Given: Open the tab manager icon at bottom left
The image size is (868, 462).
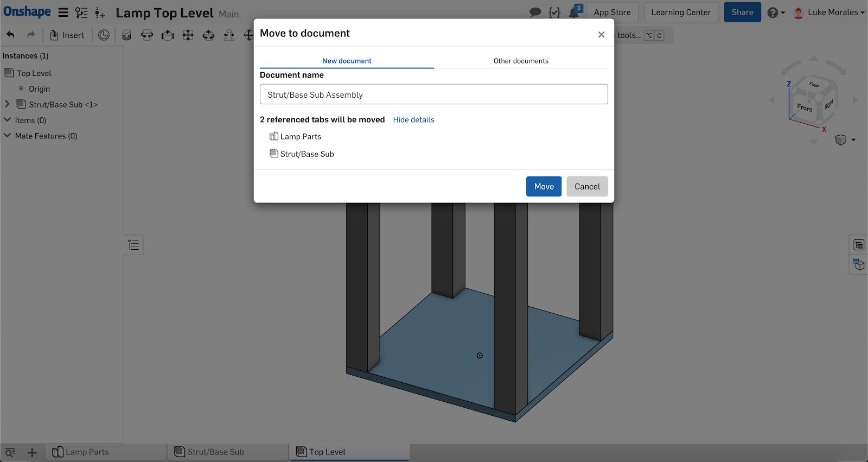Looking at the screenshot, I should (10, 452).
